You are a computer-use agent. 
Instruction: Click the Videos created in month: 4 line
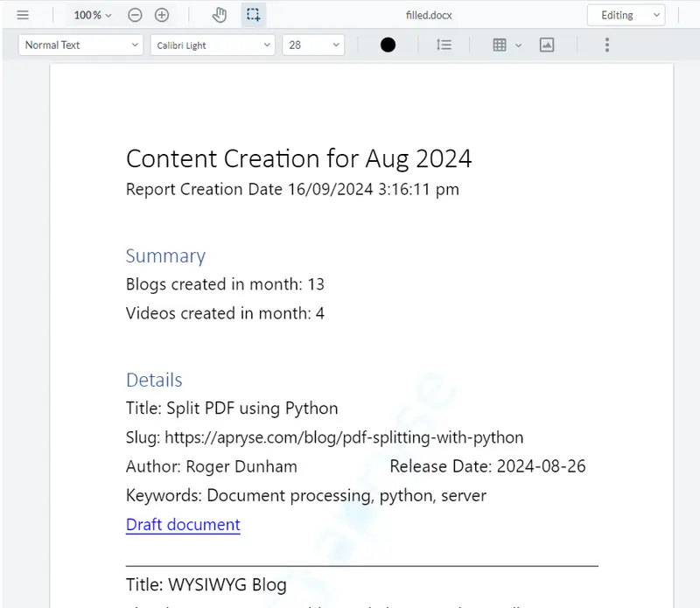(225, 313)
